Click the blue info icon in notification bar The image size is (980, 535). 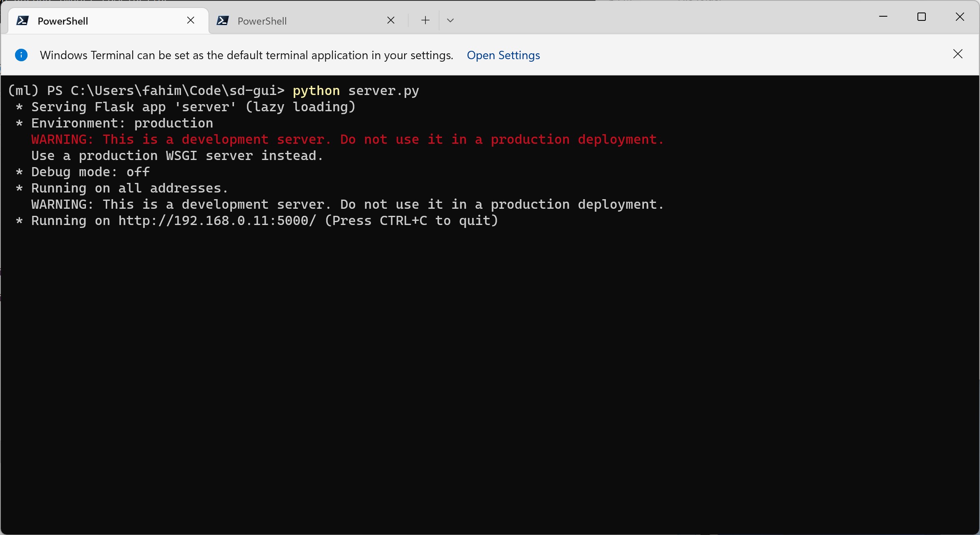21,55
